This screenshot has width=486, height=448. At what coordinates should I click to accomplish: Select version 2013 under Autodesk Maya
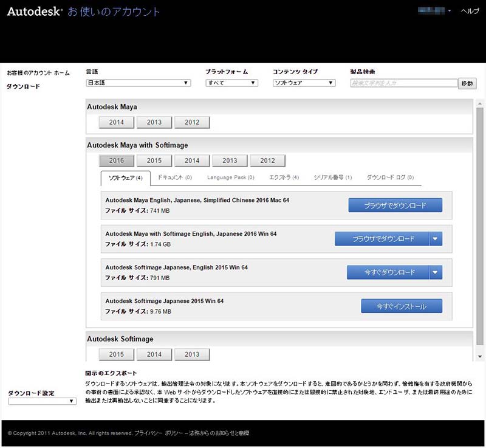click(154, 122)
